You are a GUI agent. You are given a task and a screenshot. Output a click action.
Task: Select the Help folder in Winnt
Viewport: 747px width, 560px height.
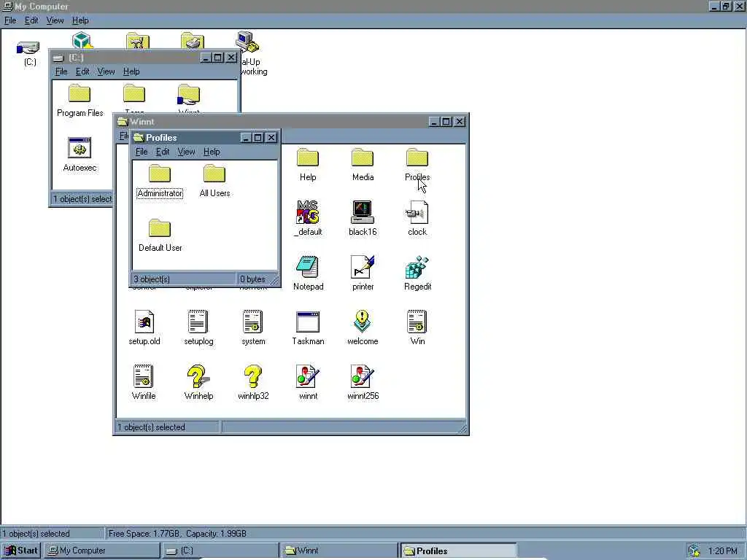[308, 165]
